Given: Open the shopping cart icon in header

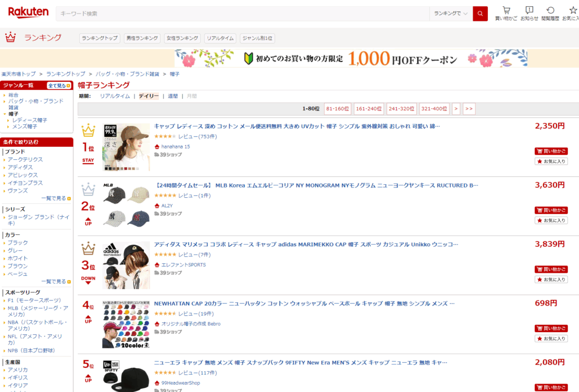Looking at the screenshot, I should pyautogui.click(x=506, y=14).
